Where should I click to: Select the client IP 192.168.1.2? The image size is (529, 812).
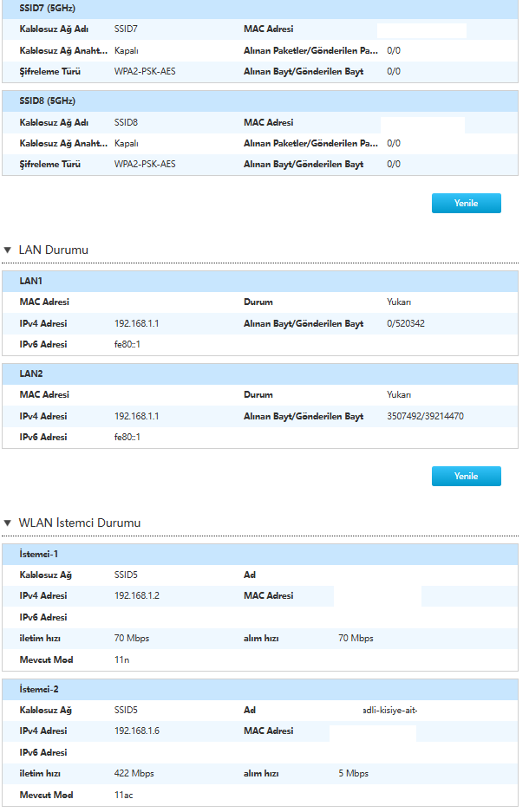tap(137, 596)
